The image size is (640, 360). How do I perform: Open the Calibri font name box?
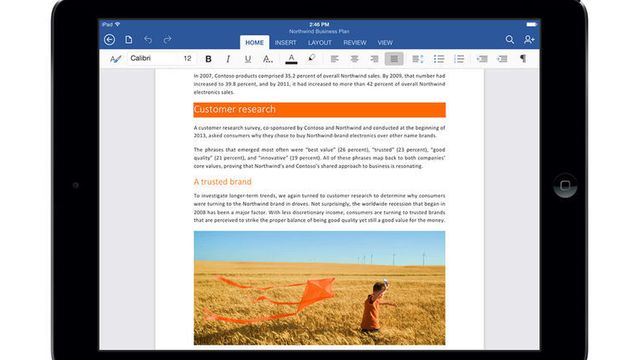(153, 58)
